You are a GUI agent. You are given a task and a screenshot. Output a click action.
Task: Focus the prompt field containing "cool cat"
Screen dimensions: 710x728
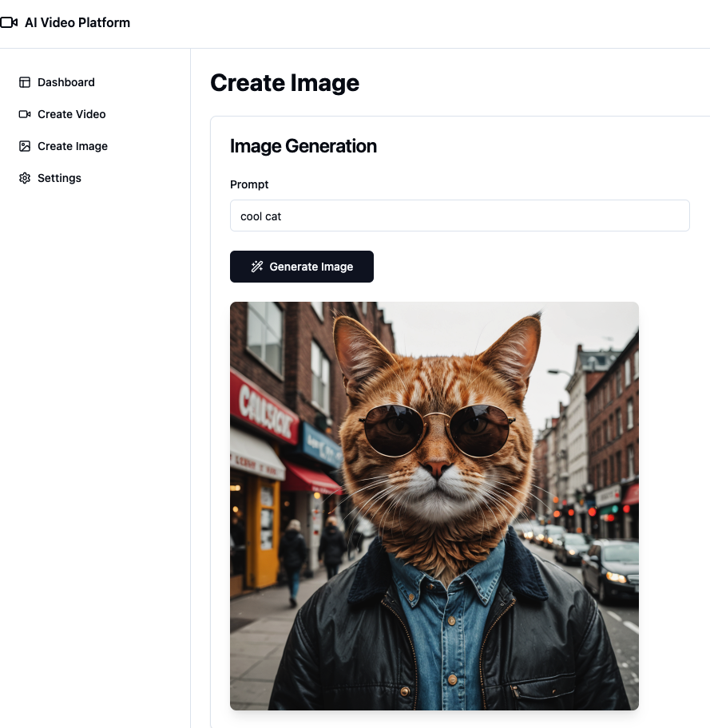pyautogui.click(x=459, y=216)
